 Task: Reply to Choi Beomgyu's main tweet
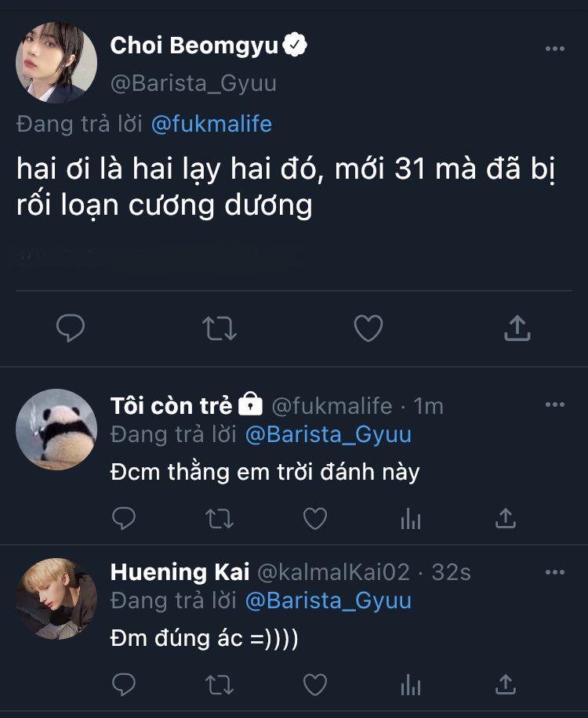pyautogui.click(x=71, y=328)
